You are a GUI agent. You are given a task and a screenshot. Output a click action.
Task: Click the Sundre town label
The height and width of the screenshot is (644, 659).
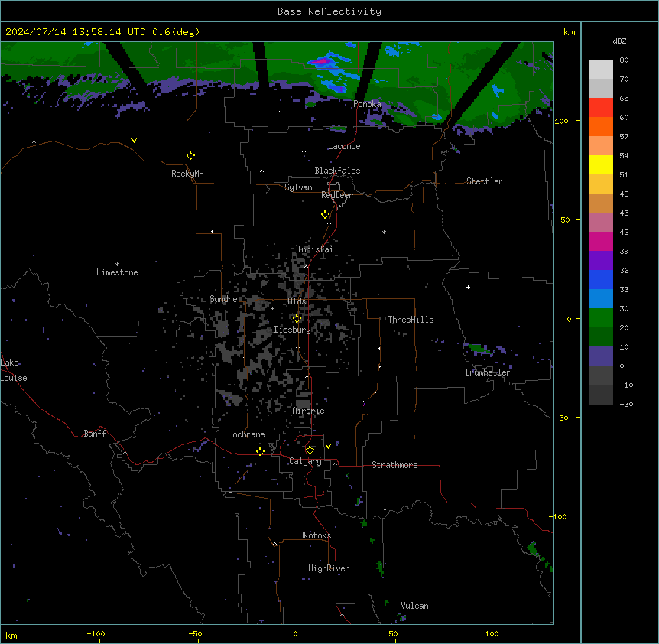[x=223, y=299]
